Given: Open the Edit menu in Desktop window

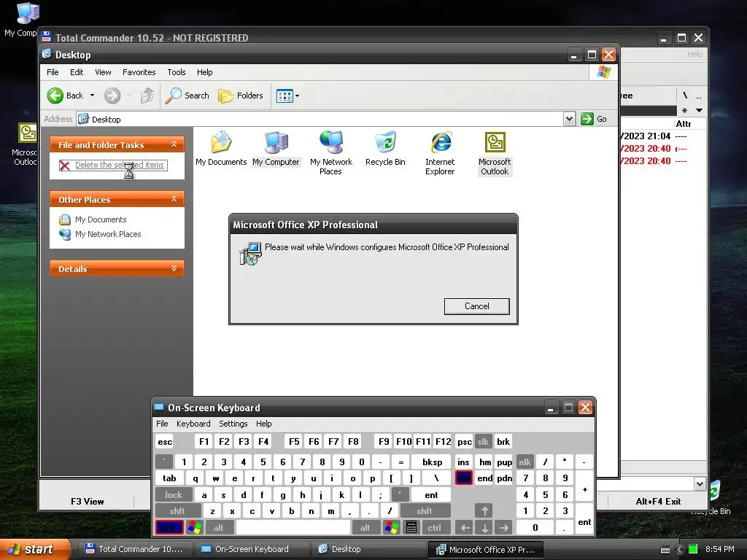Looking at the screenshot, I should [x=77, y=72].
